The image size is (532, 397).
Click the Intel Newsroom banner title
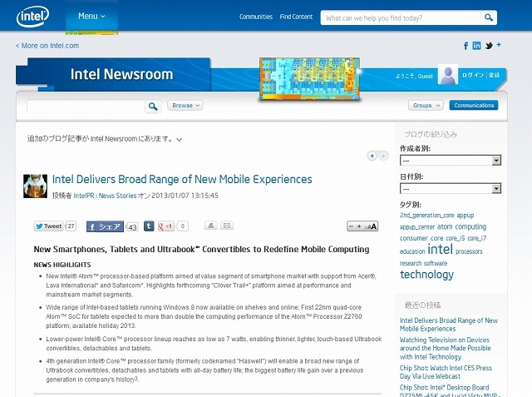click(122, 74)
